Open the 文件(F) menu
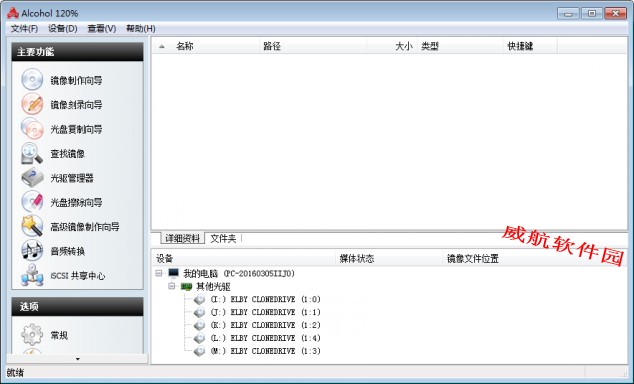The height and width of the screenshot is (384, 634). pos(24,29)
